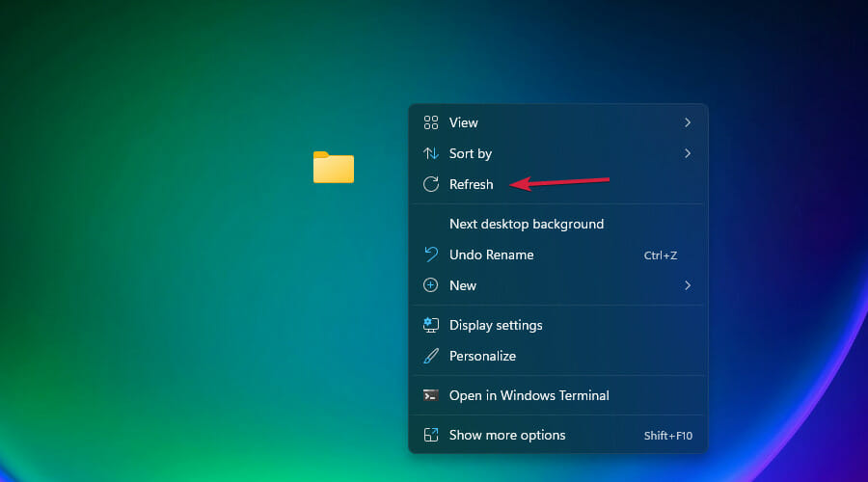This screenshot has height=482, width=868.
Task: Choose Refresh from the context menu
Action: (x=558, y=184)
